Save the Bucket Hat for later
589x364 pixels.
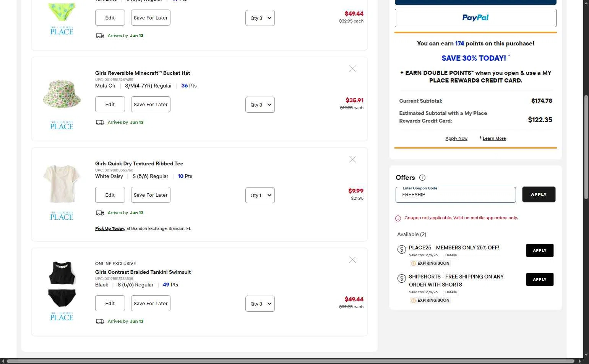(151, 104)
